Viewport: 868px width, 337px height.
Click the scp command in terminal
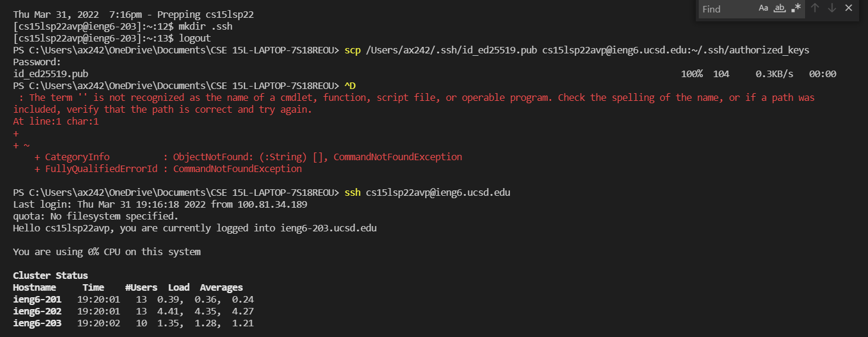[576, 50]
